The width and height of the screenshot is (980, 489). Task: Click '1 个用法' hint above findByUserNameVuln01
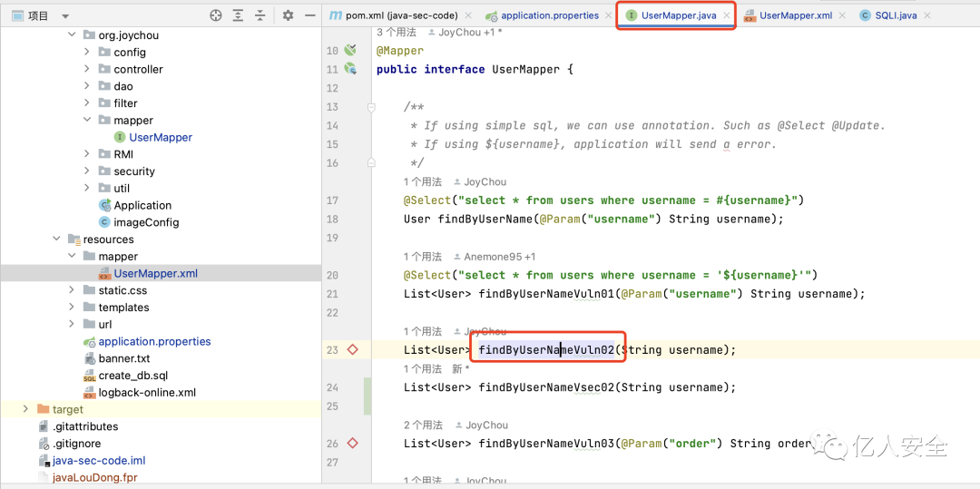click(423, 257)
